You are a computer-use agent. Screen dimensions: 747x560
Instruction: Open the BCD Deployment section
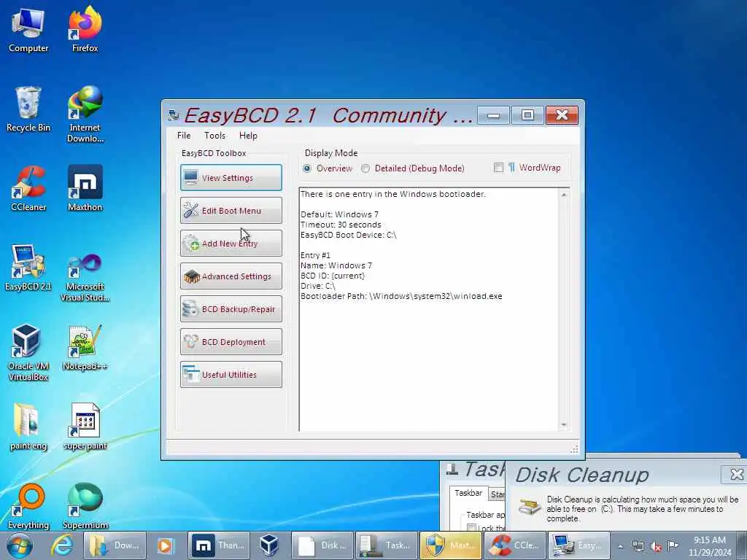[231, 342]
